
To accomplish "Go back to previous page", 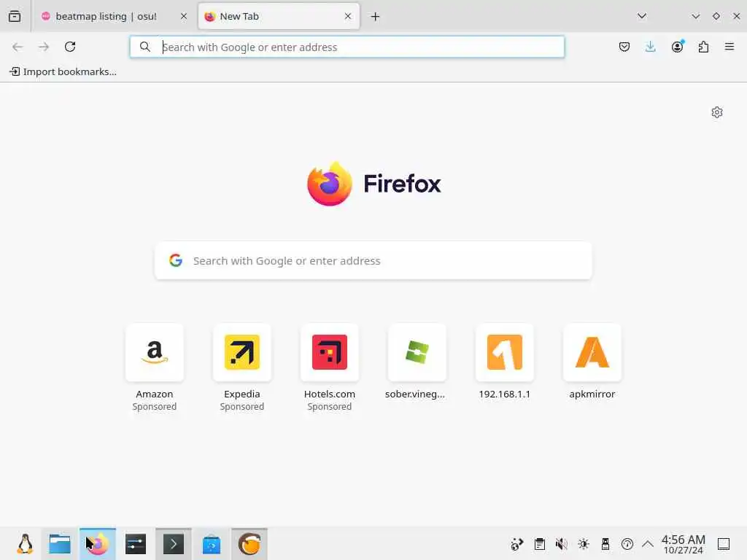I will click(x=18, y=47).
